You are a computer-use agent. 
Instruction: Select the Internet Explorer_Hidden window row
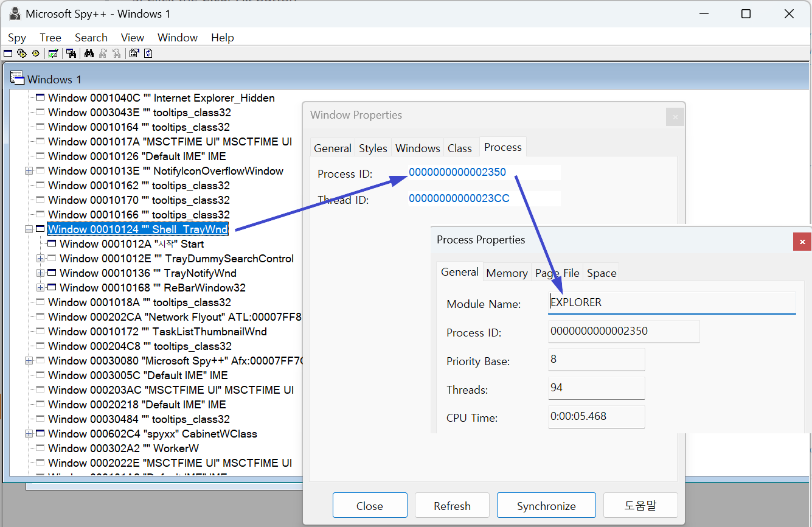[x=161, y=98]
